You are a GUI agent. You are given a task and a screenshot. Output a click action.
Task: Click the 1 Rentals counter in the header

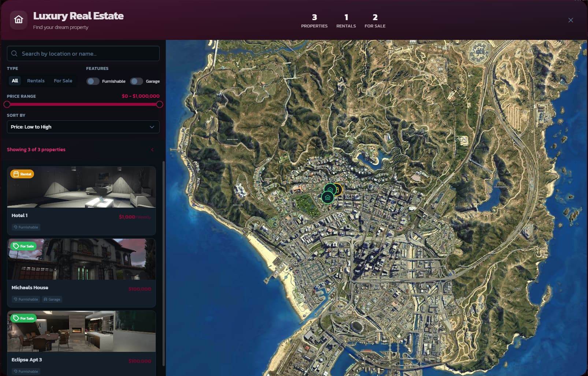pos(346,21)
